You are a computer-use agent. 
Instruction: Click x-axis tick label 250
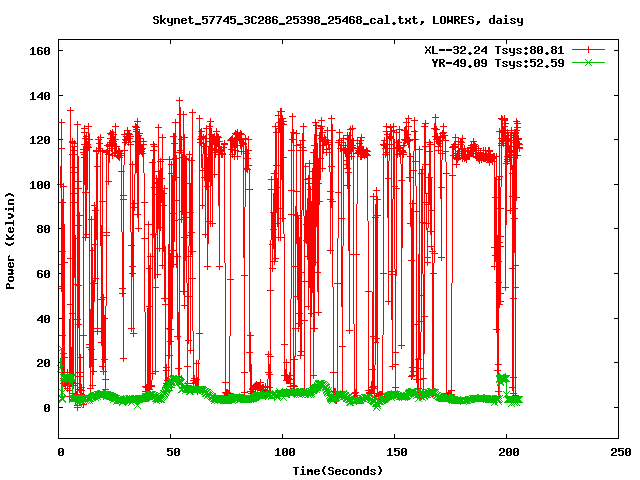click(x=621, y=452)
